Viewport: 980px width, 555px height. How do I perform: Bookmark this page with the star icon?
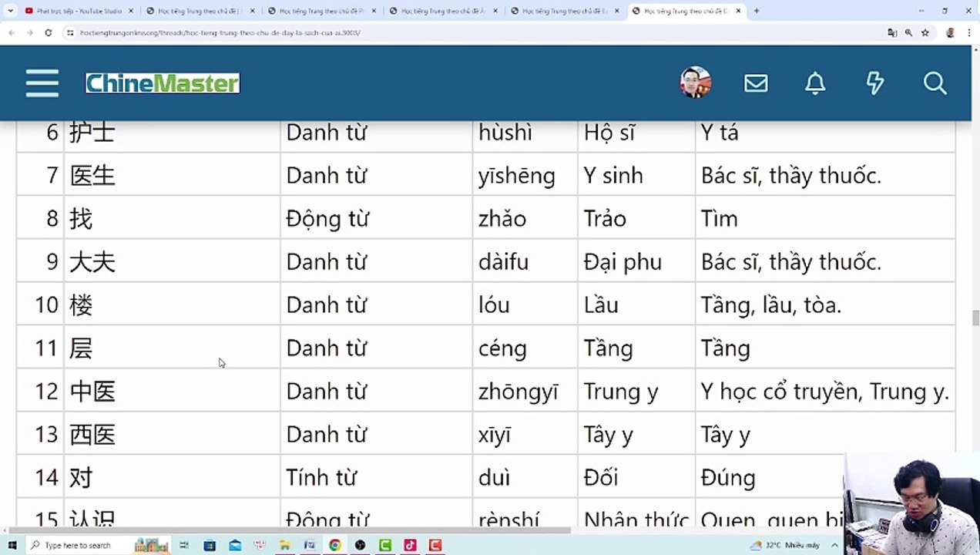(x=925, y=33)
